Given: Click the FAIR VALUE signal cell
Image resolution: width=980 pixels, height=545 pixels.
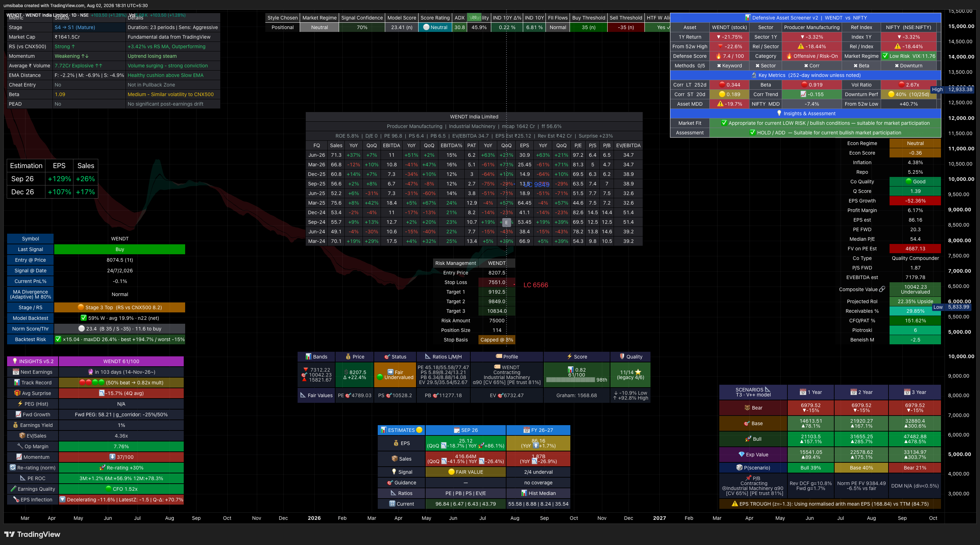Looking at the screenshot, I should point(466,472).
